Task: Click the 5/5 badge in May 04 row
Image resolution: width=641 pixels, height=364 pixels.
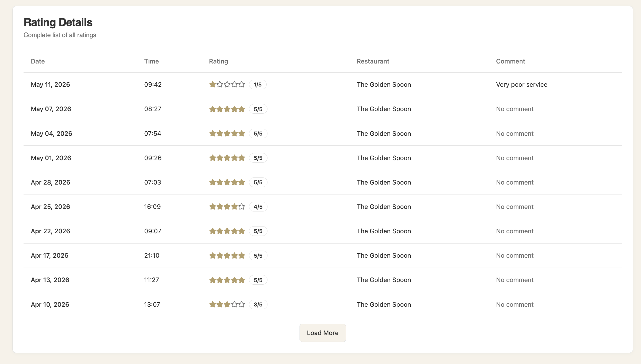Action: 258,134
